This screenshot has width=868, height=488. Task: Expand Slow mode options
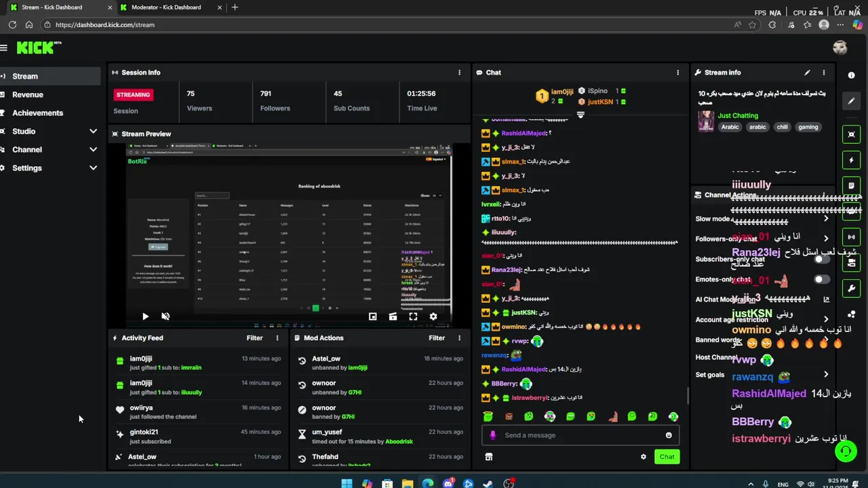pos(826,219)
